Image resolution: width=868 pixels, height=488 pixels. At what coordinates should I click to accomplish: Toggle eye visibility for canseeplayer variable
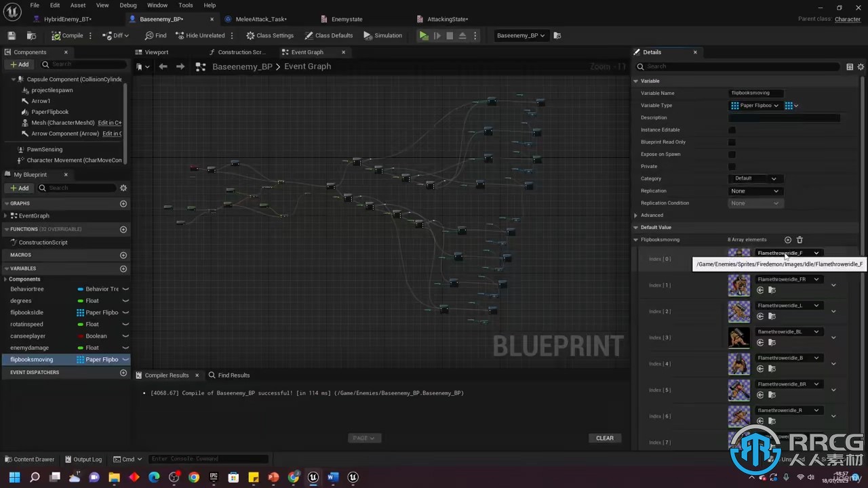[x=125, y=336]
